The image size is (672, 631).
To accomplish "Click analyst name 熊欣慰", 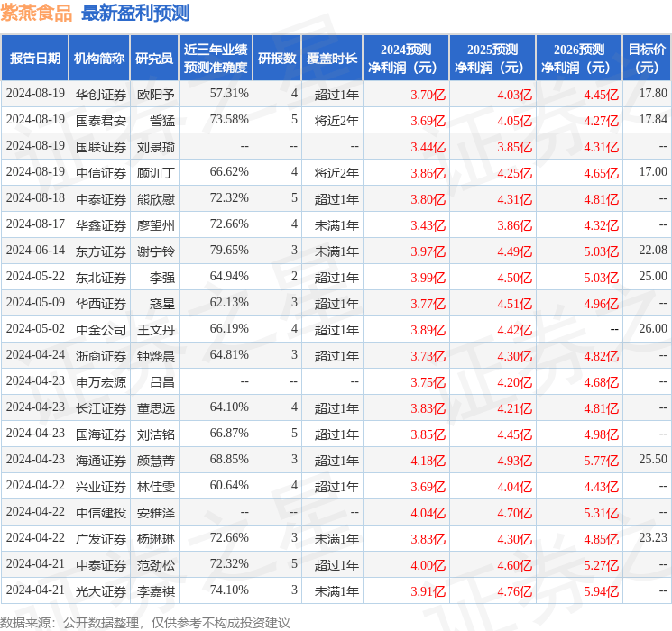I will (x=155, y=199).
